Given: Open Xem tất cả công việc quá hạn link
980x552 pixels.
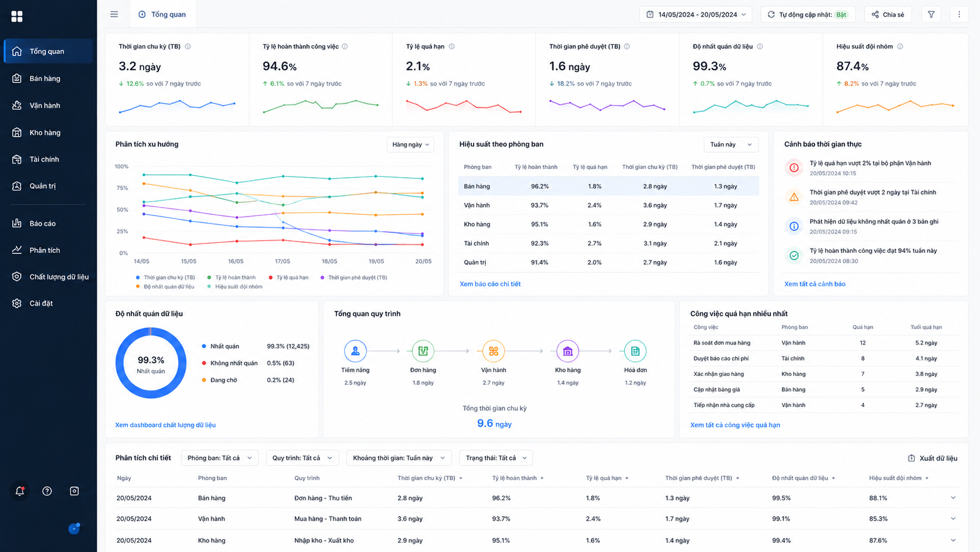Looking at the screenshot, I should (x=735, y=425).
